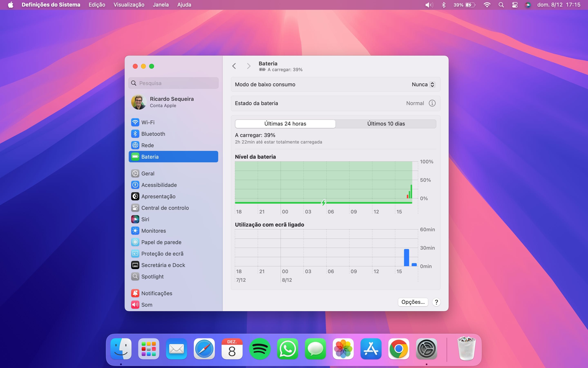
Task: Open the Ajuda menu
Action: click(184, 5)
